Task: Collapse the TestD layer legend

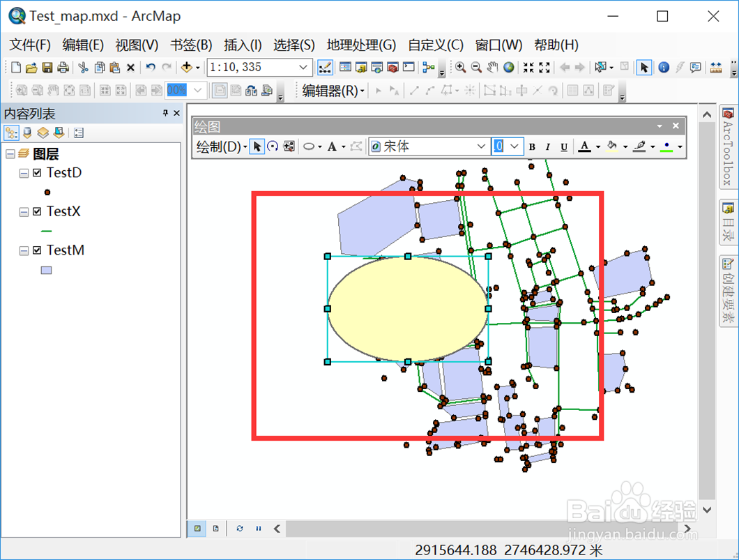Action: point(24,174)
